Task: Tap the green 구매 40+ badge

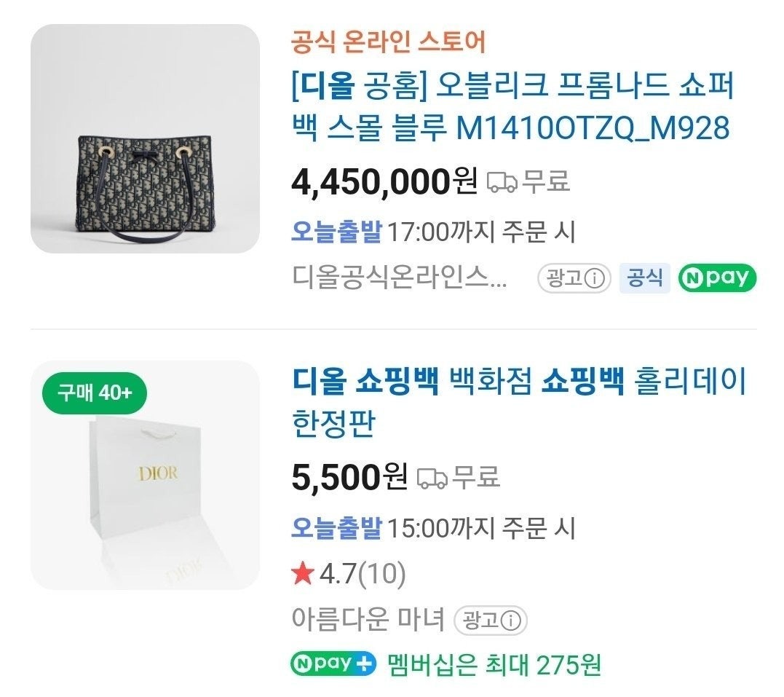Action: (95, 394)
